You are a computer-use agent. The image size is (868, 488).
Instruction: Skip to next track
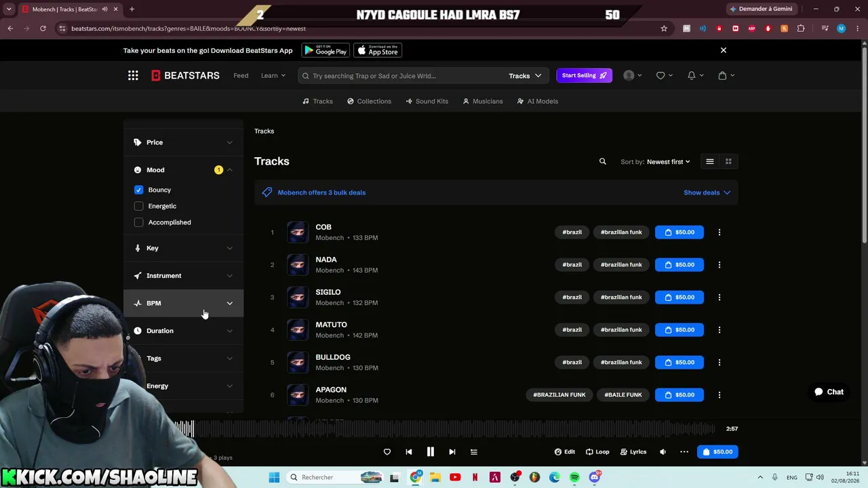pyautogui.click(x=452, y=452)
